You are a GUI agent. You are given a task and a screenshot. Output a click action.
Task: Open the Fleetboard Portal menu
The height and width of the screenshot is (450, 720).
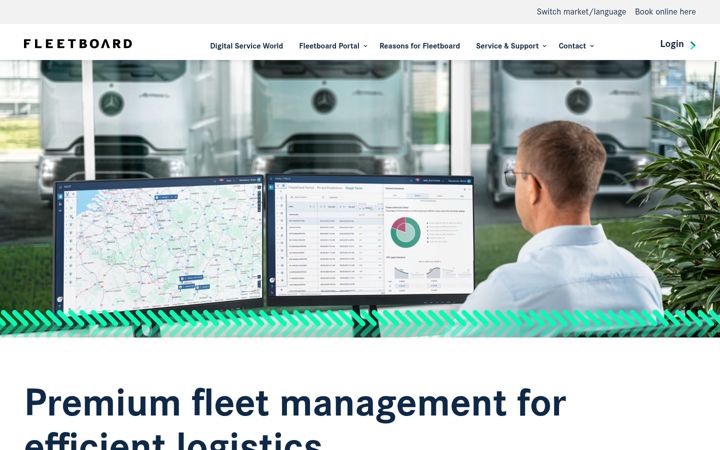(x=329, y=46)
